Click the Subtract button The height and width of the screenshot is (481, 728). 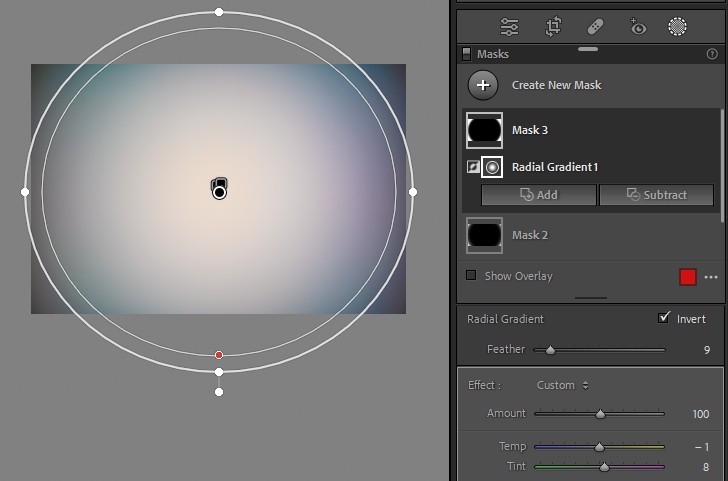pos(656,195)
